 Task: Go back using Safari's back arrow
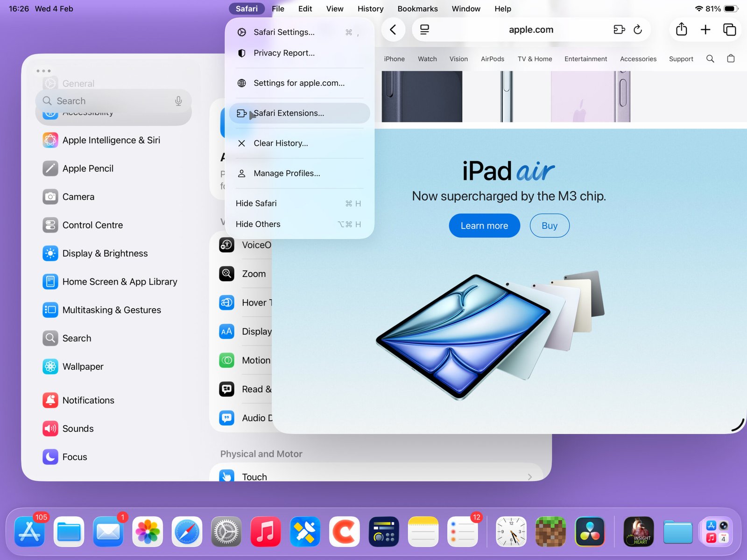coord(393,30)
